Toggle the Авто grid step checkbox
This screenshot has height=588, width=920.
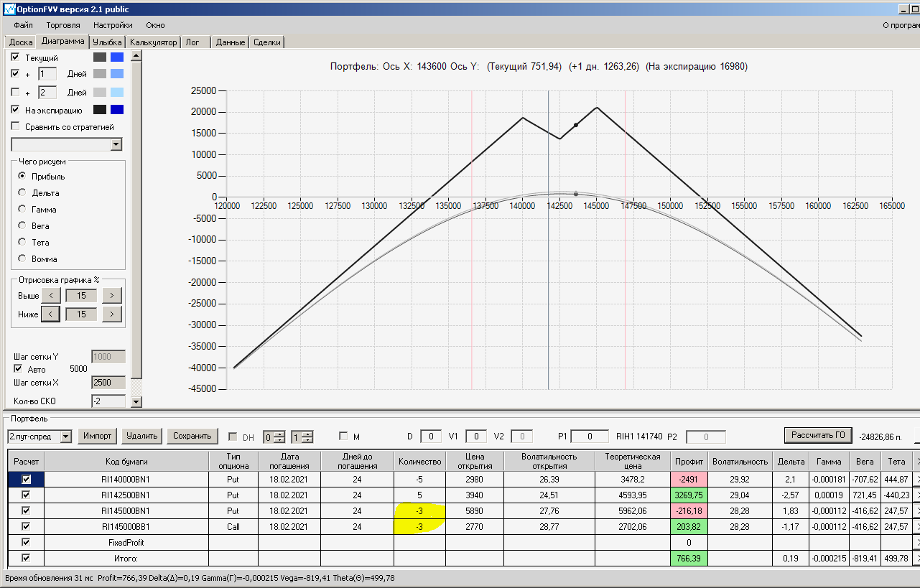click(19, 369)
